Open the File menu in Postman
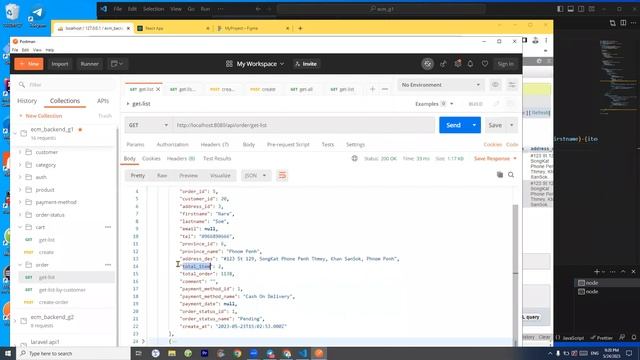Viewport: 640px width, 360px height. (x=15, y=50)
